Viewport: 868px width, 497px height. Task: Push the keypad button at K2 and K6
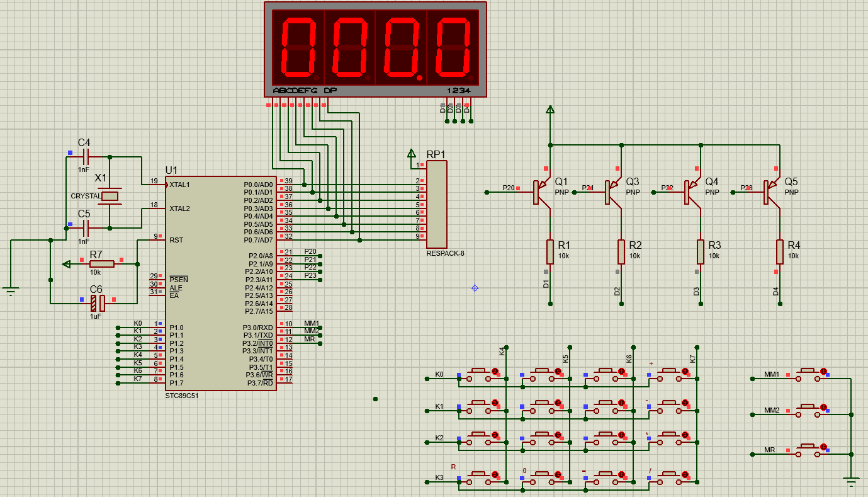point(606,438)
